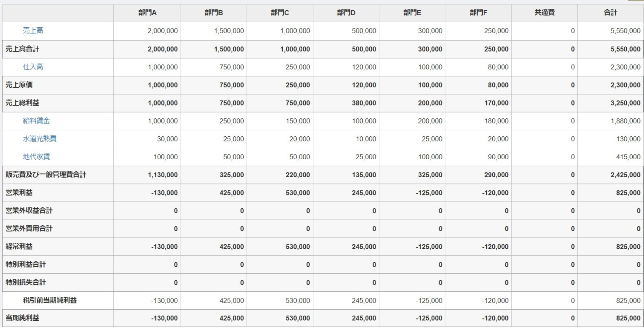Select the 部門F column header
The width and height of the screenshot is (644, 335).
pos(478,13)
